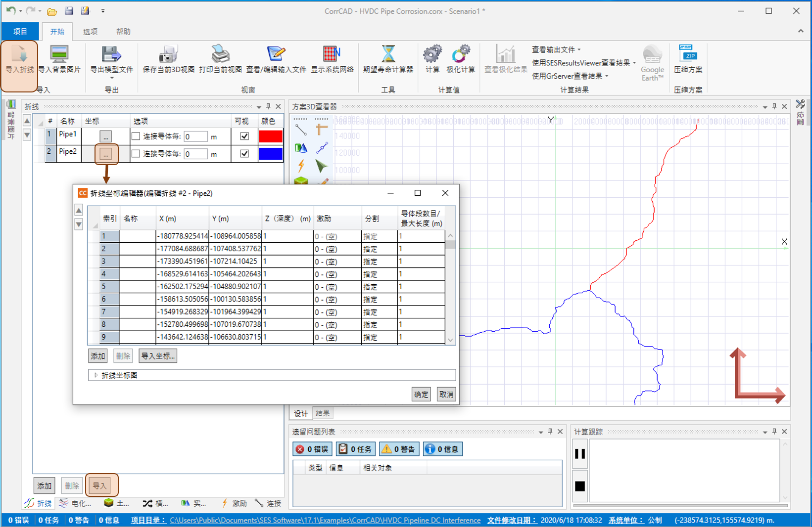This screenshot has height=527, width=812.
Task: Click the open folder icon in title bar
Action: coord(52,11)
